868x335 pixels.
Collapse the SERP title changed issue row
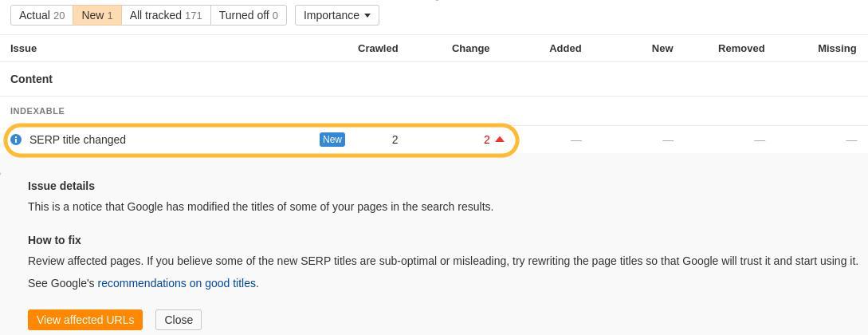(x=78, y=140)
